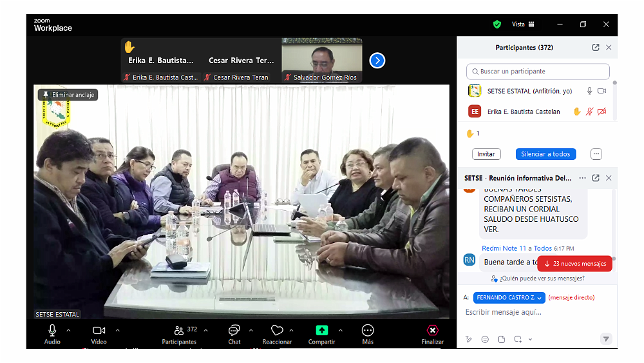Viewport: 644px width, 363px height.
Task: Open the Vista layout menu
Action: pos(523,25)
